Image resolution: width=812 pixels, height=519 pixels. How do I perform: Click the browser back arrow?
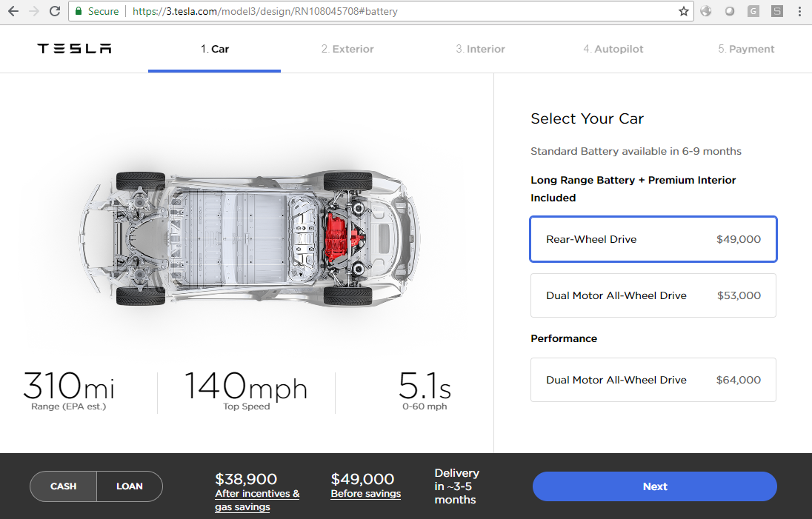click(13, 11)
